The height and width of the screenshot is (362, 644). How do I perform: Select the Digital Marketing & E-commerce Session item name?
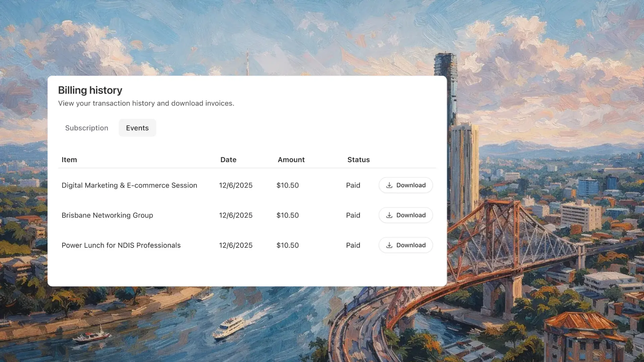(x=129, y=185)
